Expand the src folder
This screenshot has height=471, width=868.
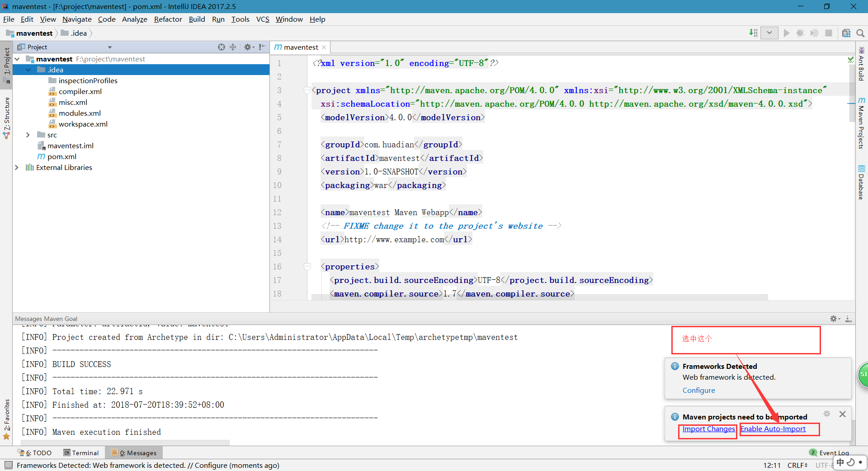pos(28,135)
